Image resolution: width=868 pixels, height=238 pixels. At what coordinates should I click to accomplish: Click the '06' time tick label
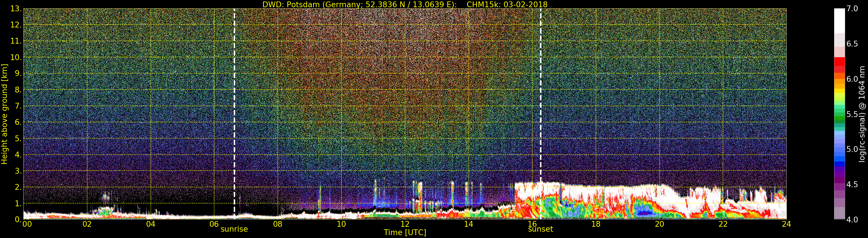click(x=214, y=224)
